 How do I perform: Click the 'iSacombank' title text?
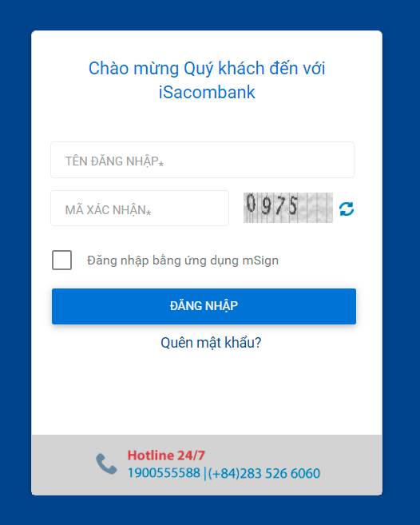point(207,93)
